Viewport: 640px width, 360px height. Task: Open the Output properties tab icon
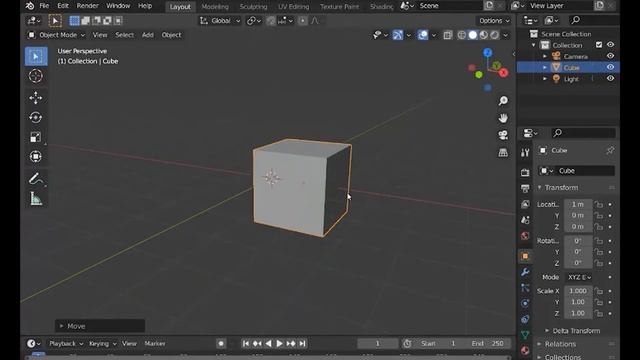click(x=525, y=188)
